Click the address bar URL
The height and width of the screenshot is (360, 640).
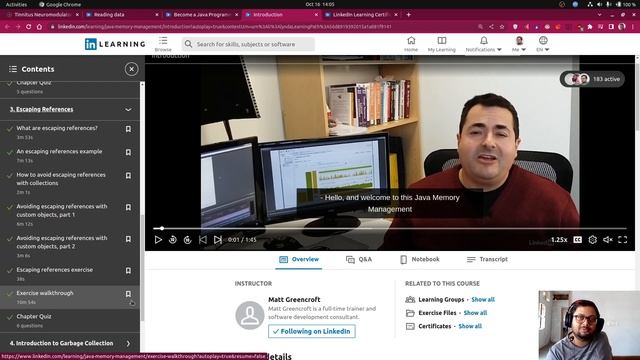(x=224, y=27)
